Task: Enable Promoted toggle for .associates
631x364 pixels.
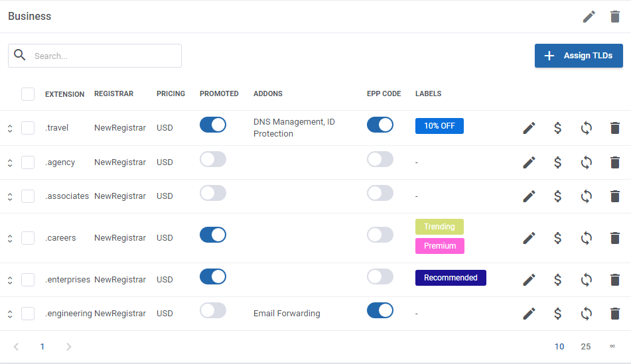Action: click(213, 193)
